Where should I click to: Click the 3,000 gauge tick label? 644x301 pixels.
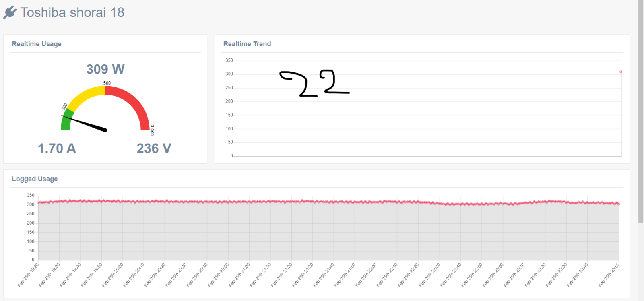point(152,130)
